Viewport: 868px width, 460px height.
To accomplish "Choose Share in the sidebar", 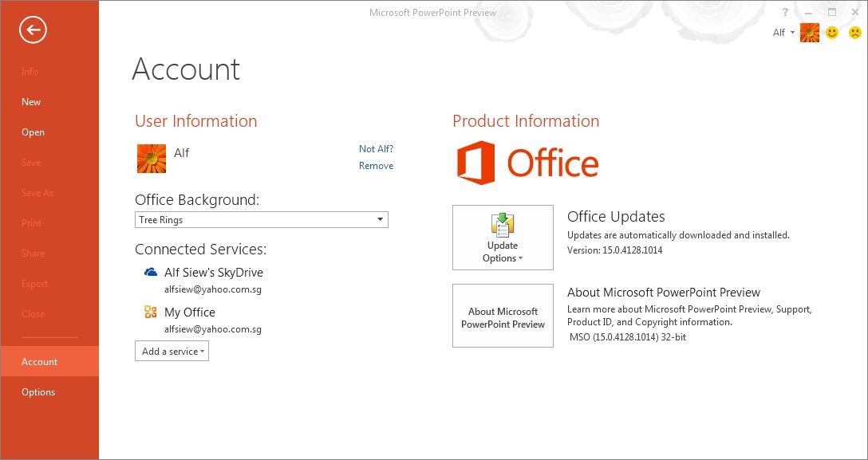I will [x=33, y=254].
